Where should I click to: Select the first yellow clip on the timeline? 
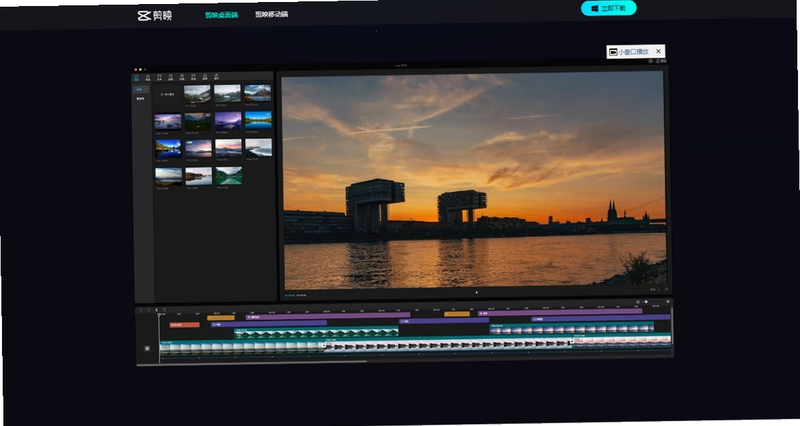pyautogui.click(x=221, y=318)
